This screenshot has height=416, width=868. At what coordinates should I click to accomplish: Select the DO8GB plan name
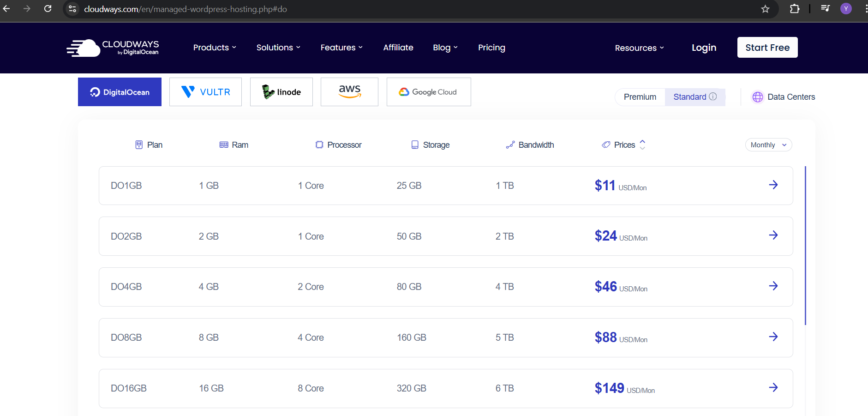[x=126, y=338]
